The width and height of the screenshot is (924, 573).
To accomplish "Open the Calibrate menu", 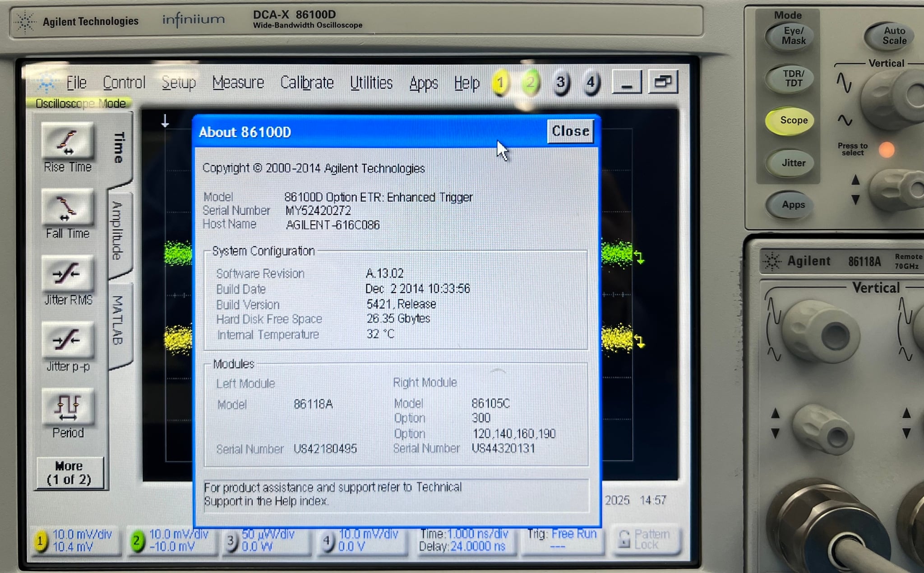I will pyautogui.click(x=307, y=83).
